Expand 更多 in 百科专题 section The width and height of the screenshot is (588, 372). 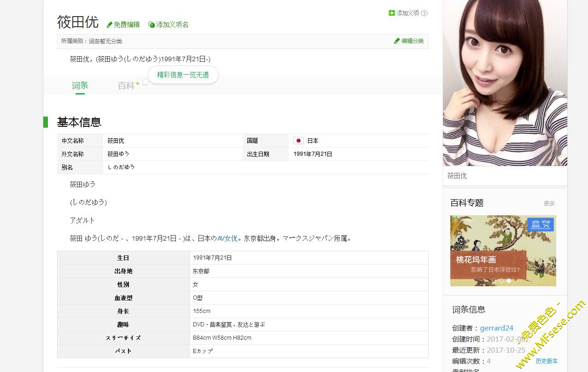click(x=549, y=203)
